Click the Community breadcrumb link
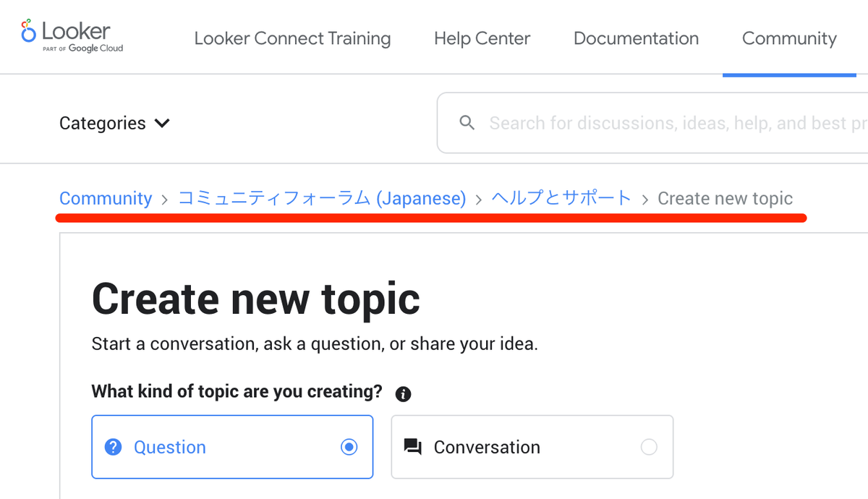868x499 pixels. 106,198
